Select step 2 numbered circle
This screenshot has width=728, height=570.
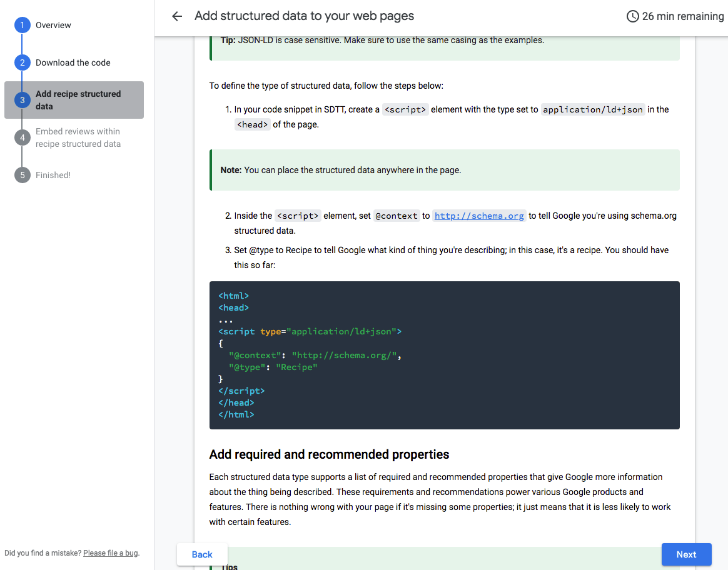click(23, 62)
